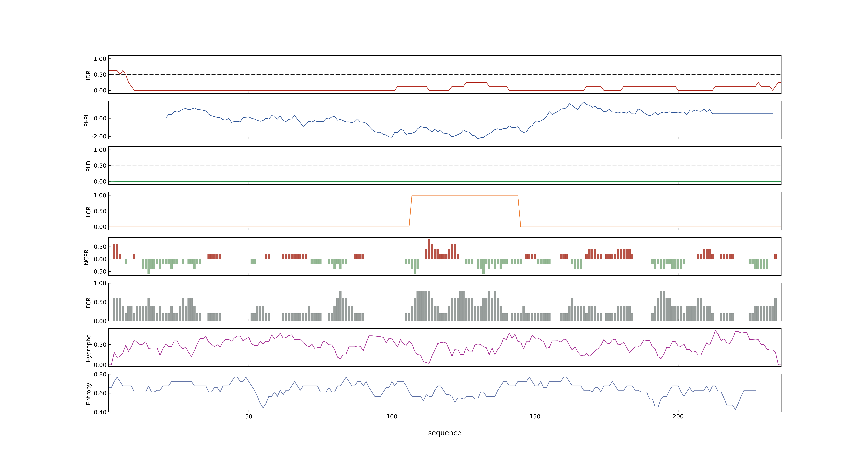Screen dimensions: 868x463
Task: Click the x-axis tick label 50
Action: tap(249, 416)
